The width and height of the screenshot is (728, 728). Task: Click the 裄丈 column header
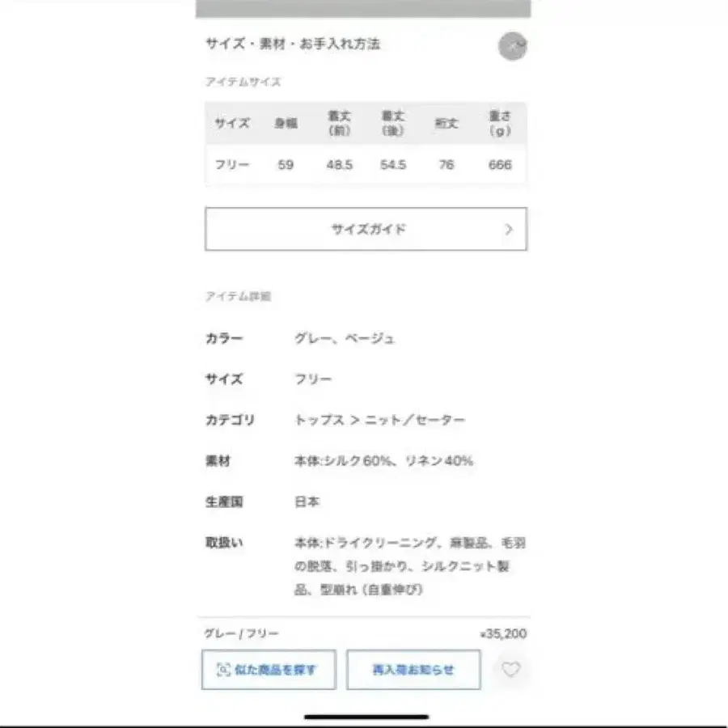447,123
